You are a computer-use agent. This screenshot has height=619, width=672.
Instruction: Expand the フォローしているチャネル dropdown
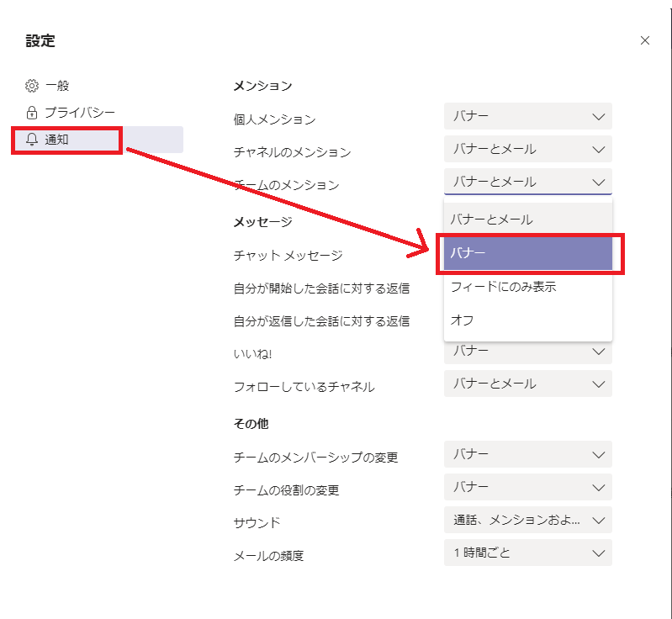tap(527, 384)
